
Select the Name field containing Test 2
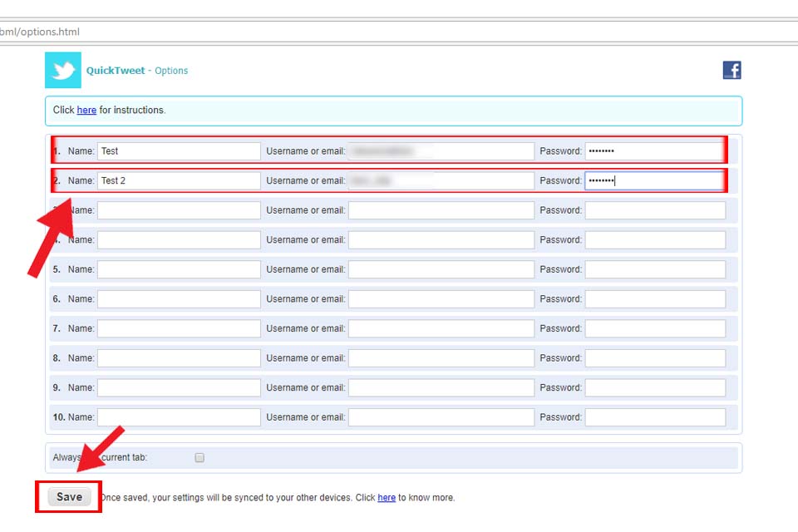(179, 180)
